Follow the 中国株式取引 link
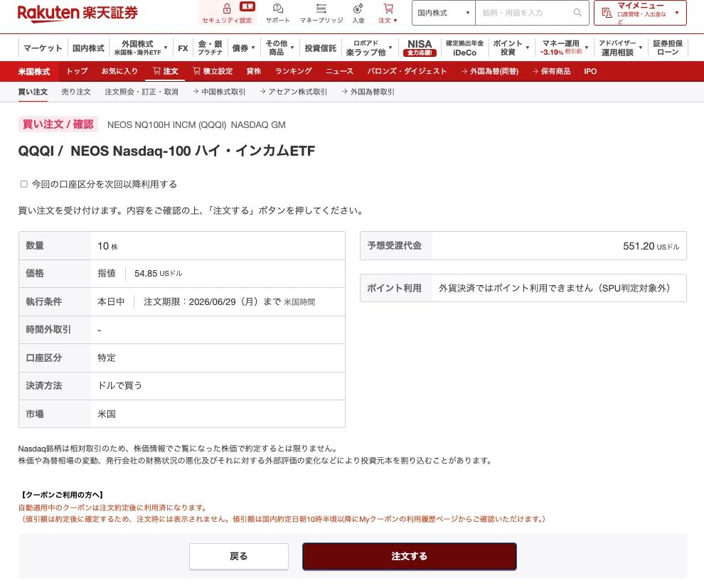 tap(219, 92)
